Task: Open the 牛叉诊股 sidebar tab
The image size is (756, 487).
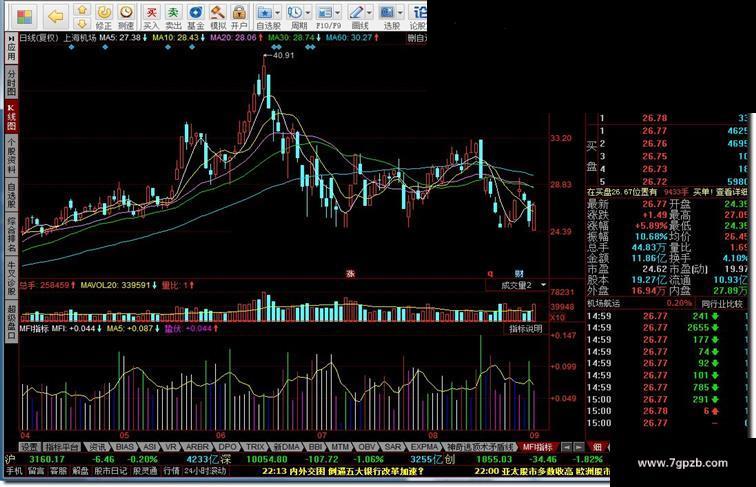Action: point(11,277)
